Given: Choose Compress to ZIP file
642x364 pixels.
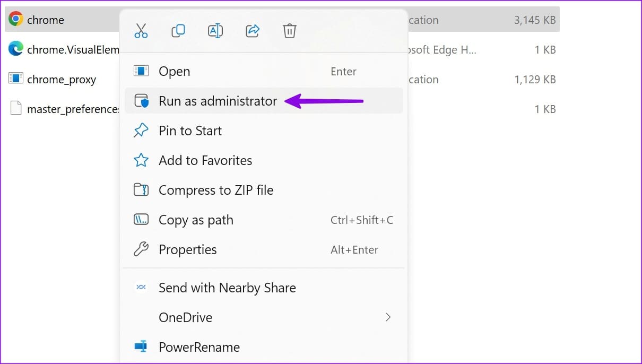Looking at the screenshot, I should tap(216, 190).
